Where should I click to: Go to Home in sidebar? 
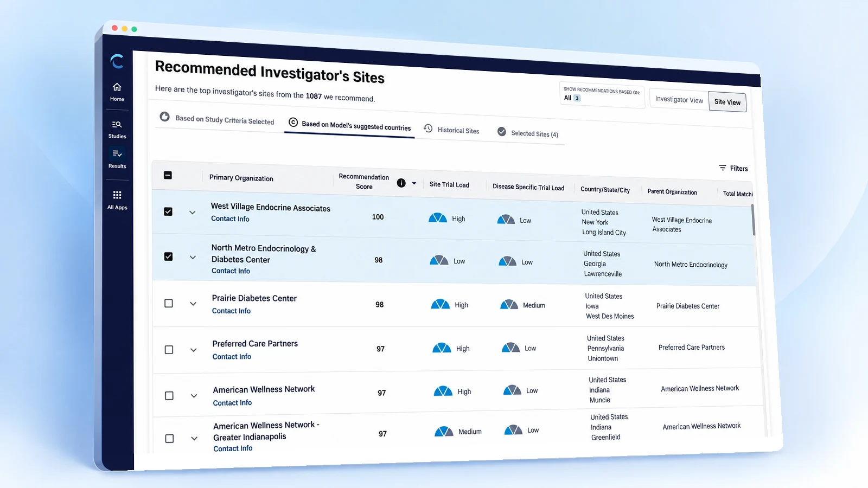[x=117, y=92]
